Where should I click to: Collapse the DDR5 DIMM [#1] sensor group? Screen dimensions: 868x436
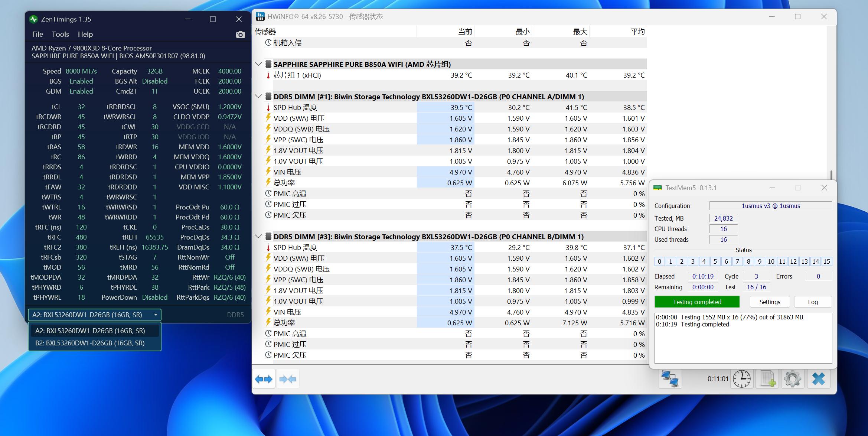click(x=258, y=97)
